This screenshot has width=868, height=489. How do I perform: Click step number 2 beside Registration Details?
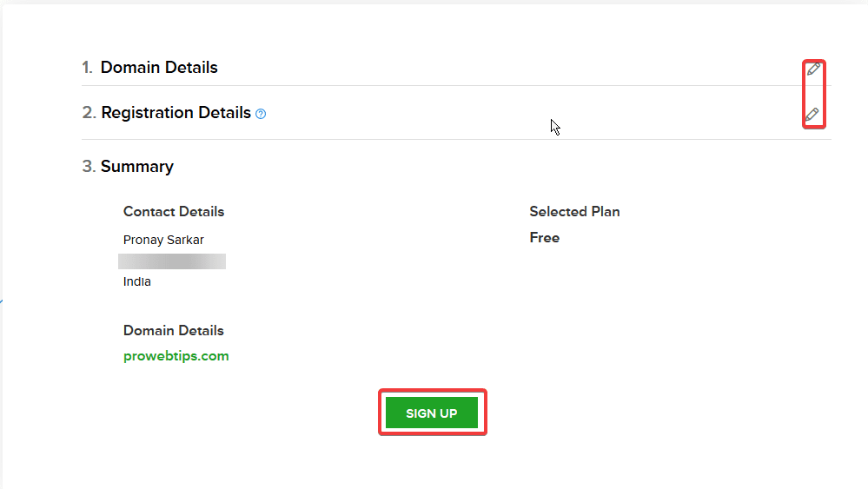tap(89, 113)
